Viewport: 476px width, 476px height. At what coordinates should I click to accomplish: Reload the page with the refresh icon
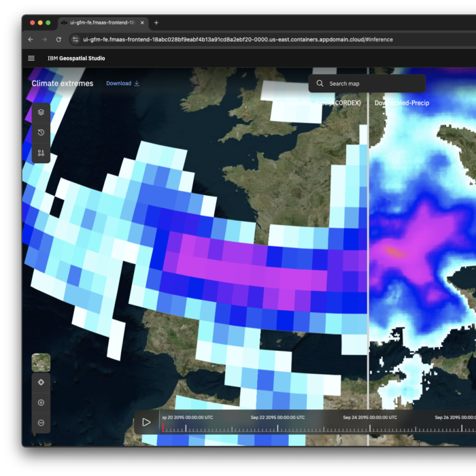click(x=58, y=39)
